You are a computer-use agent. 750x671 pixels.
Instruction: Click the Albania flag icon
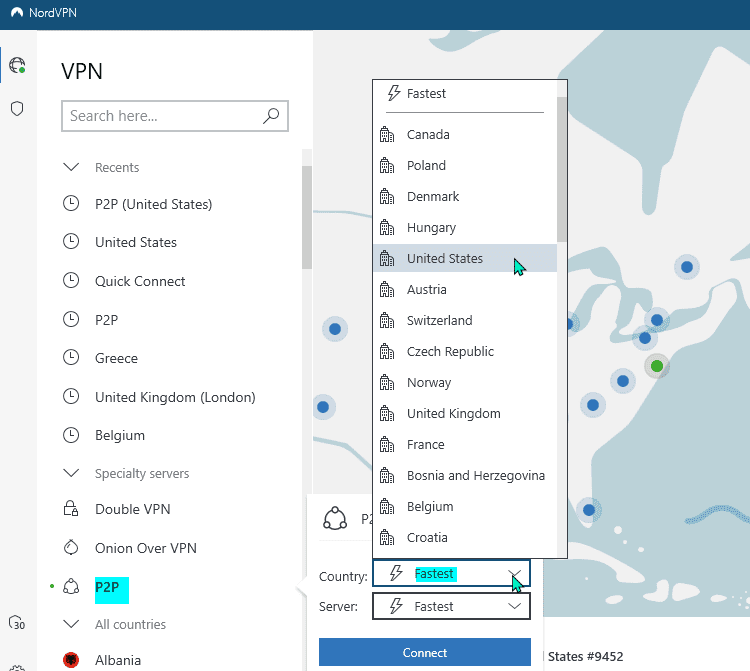[x=71, y=660]
